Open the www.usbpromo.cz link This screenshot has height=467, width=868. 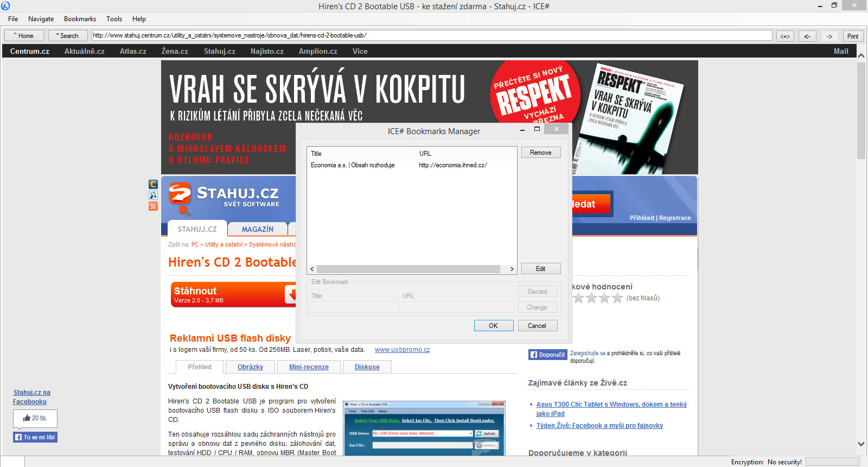pos(402,350)
